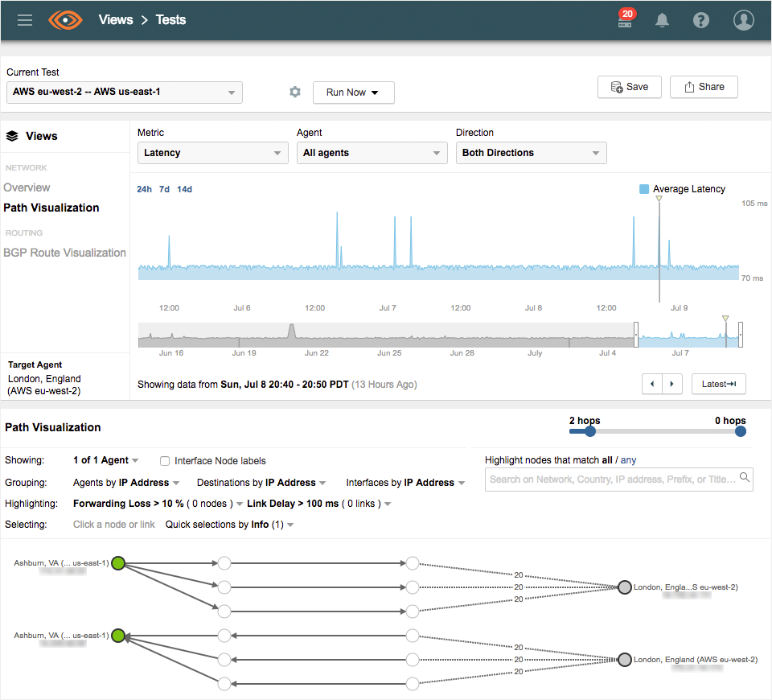Step to the previous time interval

pos(652,385)
